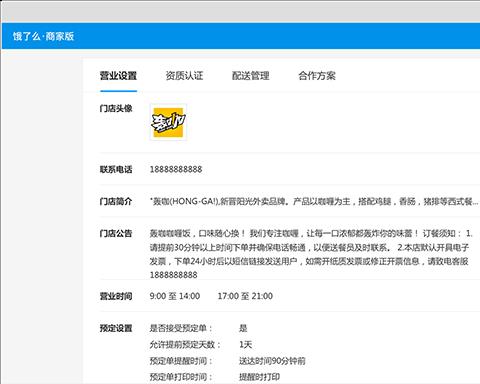Switch to the 配送管理 tab

pyautogui.click(x=251, y=76)
